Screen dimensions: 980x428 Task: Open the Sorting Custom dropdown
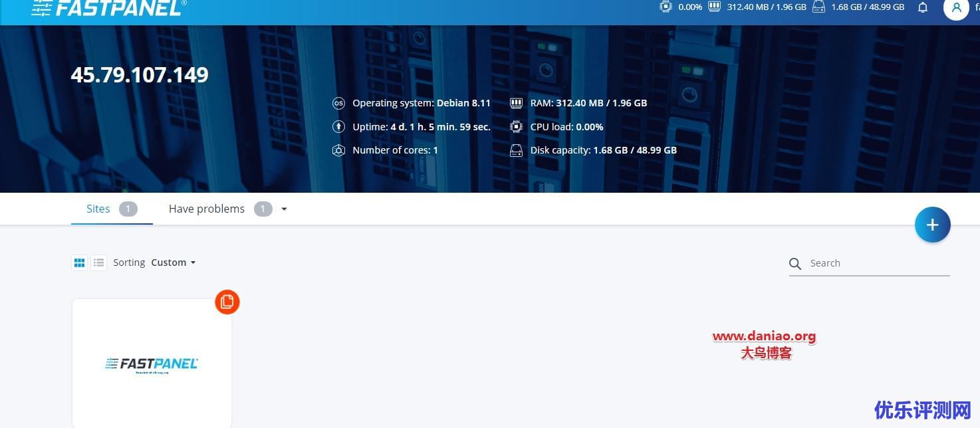(x=174, y=263)
